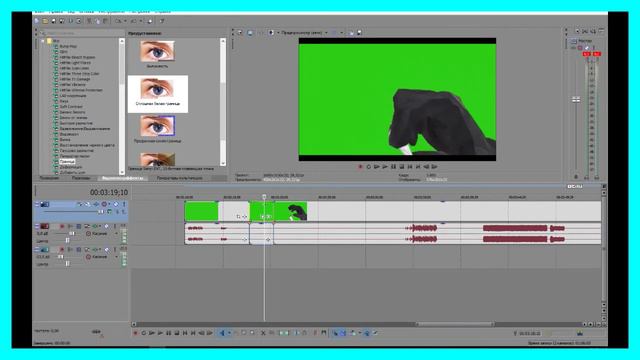This screenshot has height=360, width=640.
Task: Click the timeline horizontal scrollbar thumb
Action: click(454, 324)
